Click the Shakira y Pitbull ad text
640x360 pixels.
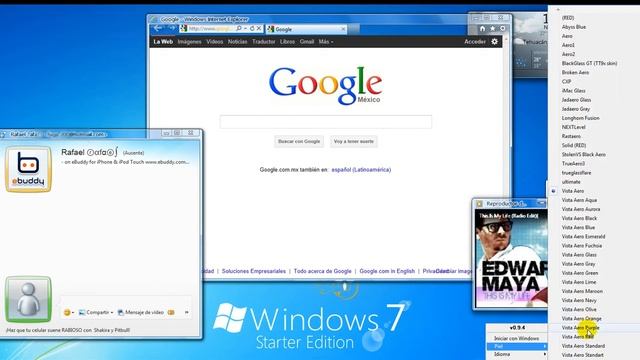point(68,330)
